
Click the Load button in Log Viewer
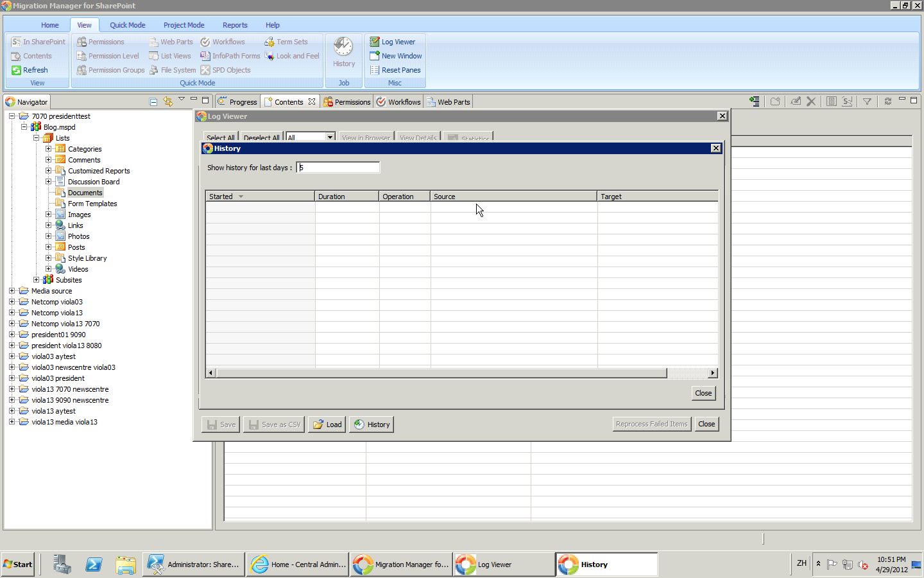point(327,425)
